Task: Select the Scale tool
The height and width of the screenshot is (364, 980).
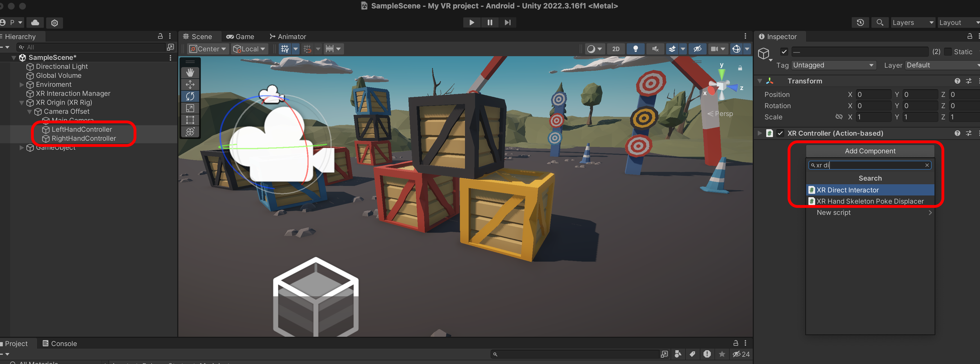Action: [190, 108]
